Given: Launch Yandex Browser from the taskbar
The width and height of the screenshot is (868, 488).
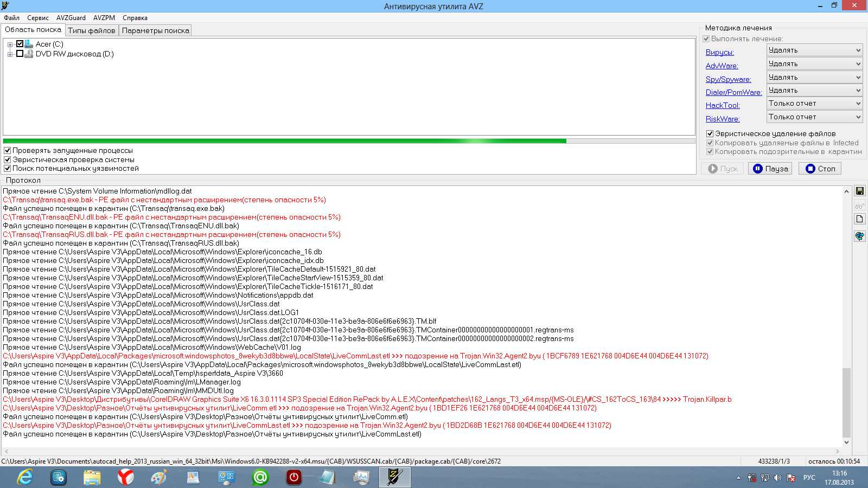Looking at the screenshot, I should click(x=126, y=477).
